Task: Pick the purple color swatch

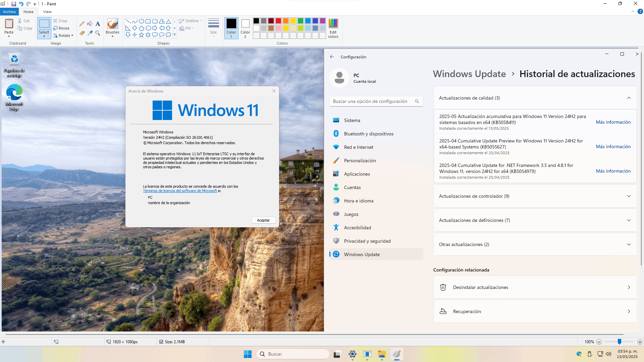Action: (323, 21)
